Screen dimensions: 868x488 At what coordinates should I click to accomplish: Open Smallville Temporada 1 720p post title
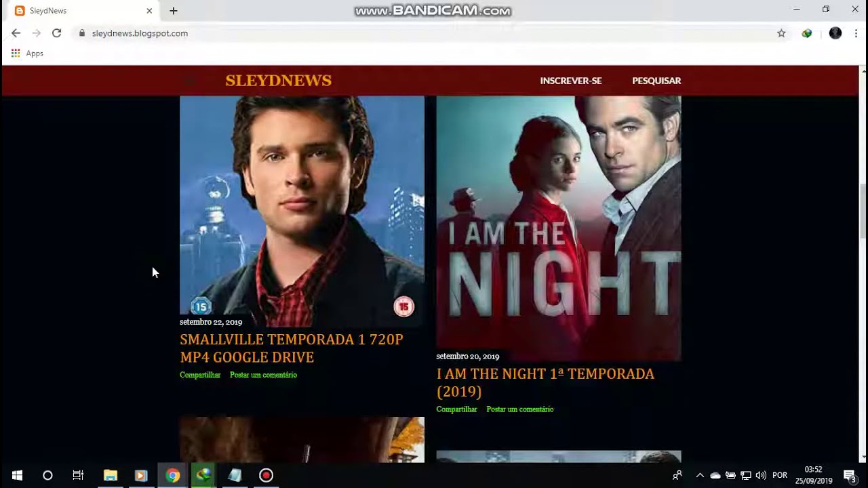pyautogui.click(x=292, y=348)
